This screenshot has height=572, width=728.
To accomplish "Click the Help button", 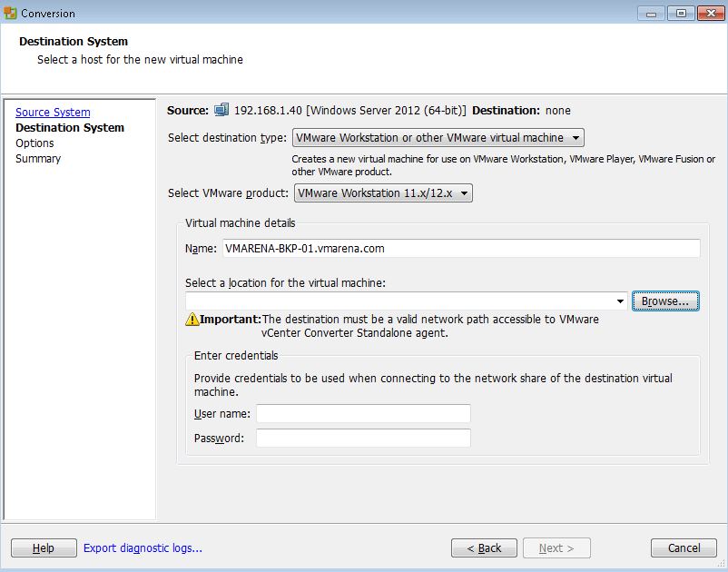I will [x=44, y=547].
